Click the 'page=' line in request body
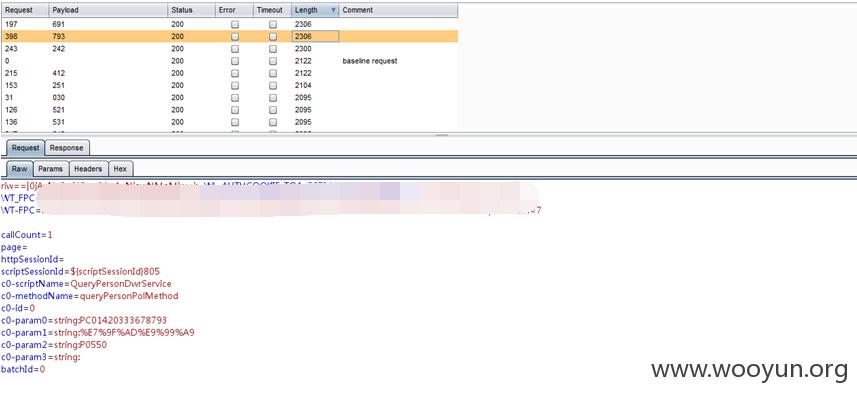The width and height of the screenshot is (857, 398). 14,247
